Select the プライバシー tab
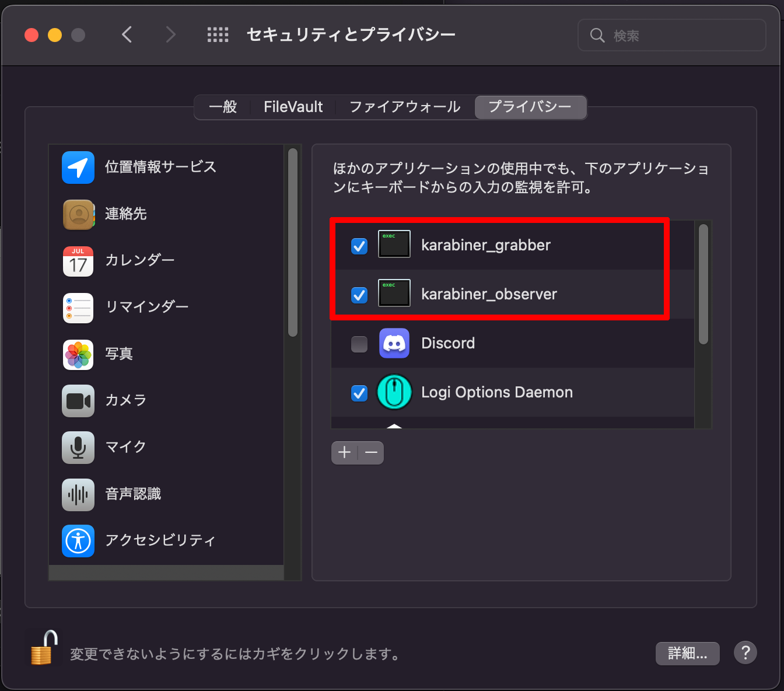The width and height of the screenshot is (784, 691). coord(530,107)
